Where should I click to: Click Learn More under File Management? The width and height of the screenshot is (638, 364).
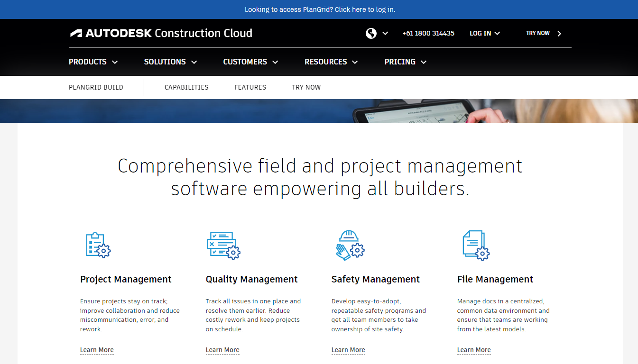[474, 350]
